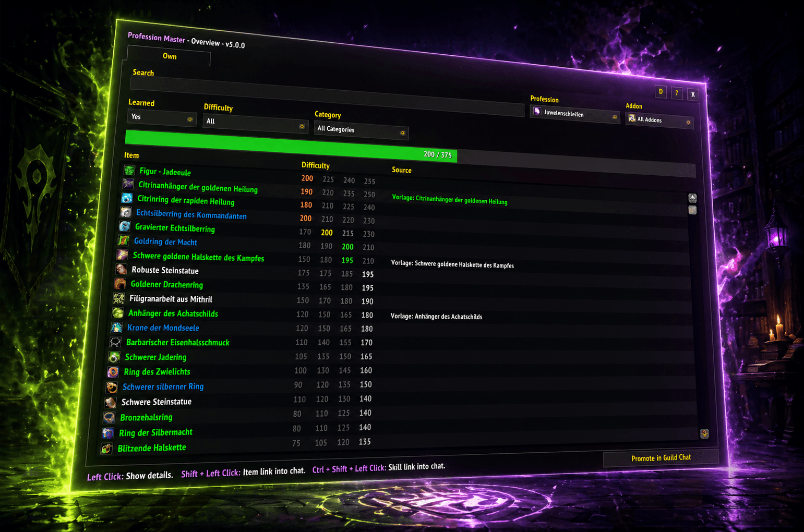
Task: Select item name Goldring der Macht
Action: click(165, 241)
